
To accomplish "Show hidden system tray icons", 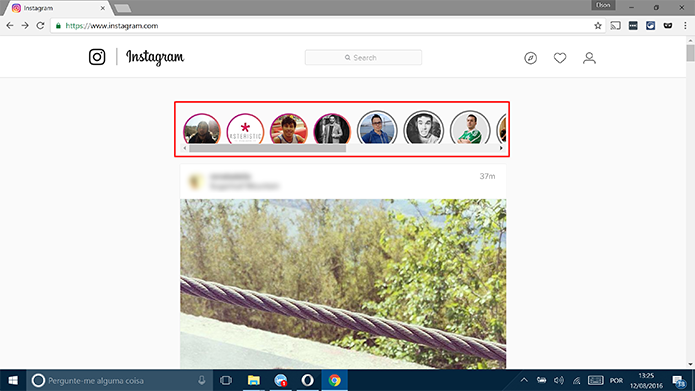I will click(524, 380).
